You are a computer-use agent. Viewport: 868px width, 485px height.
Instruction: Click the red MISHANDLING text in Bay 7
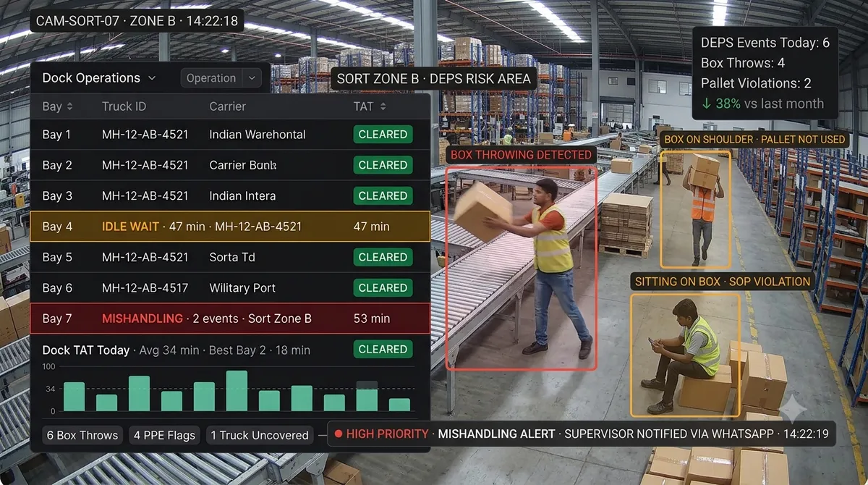coord(142,319)
